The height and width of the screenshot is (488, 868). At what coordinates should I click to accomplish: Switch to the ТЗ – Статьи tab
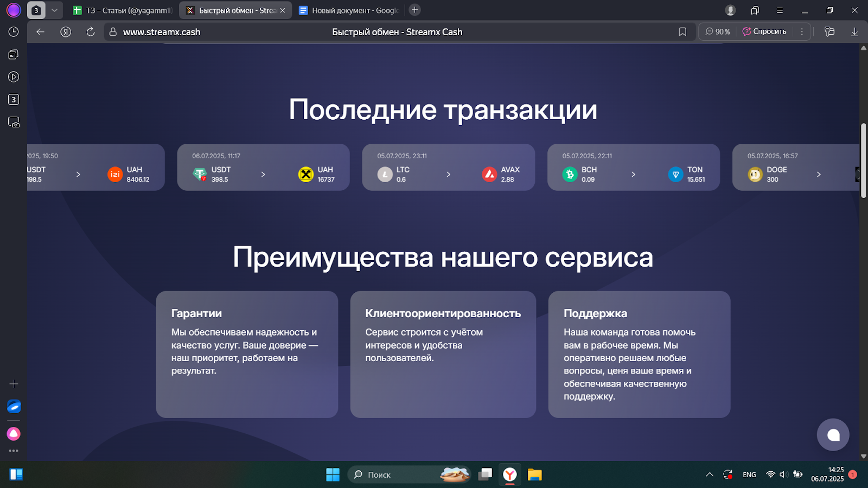pos(122,10)
